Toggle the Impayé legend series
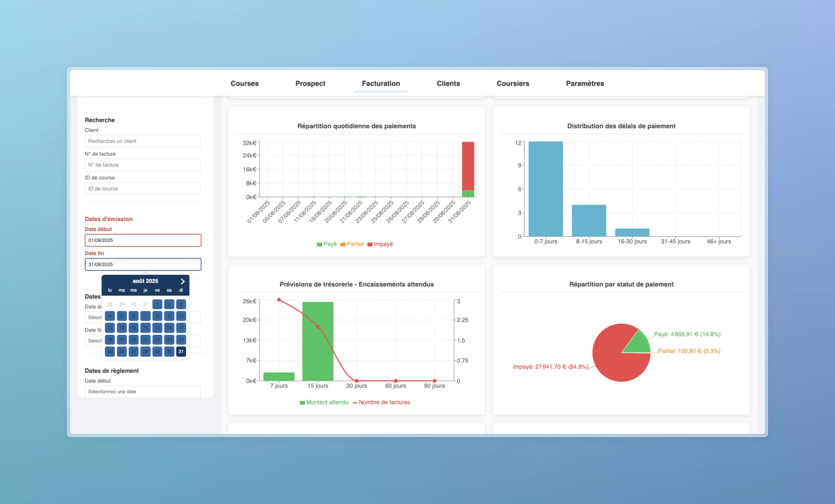This screenshot has width=835, height=504. pos(380,244)
